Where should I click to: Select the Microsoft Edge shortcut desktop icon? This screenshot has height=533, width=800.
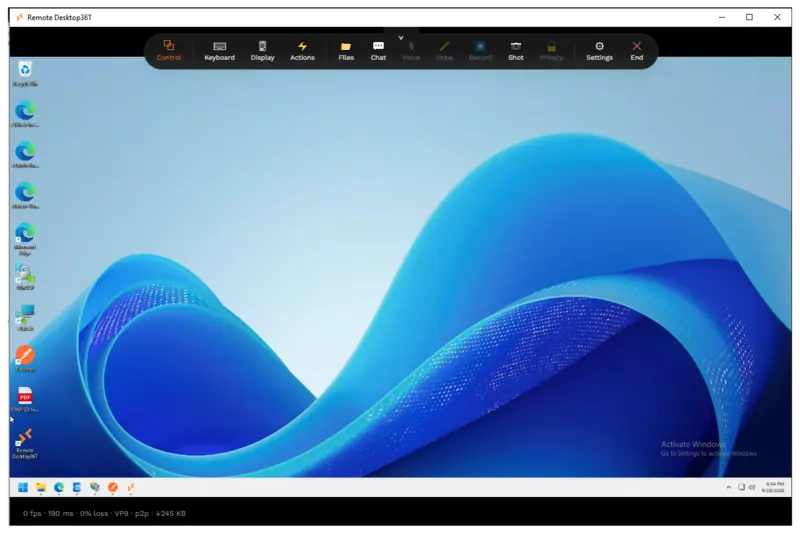25,239
